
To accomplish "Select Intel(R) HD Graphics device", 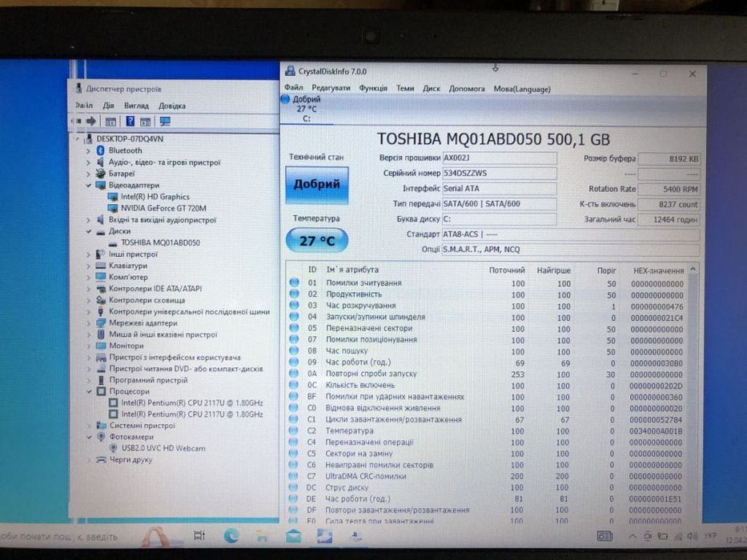I will click(155, 197).
